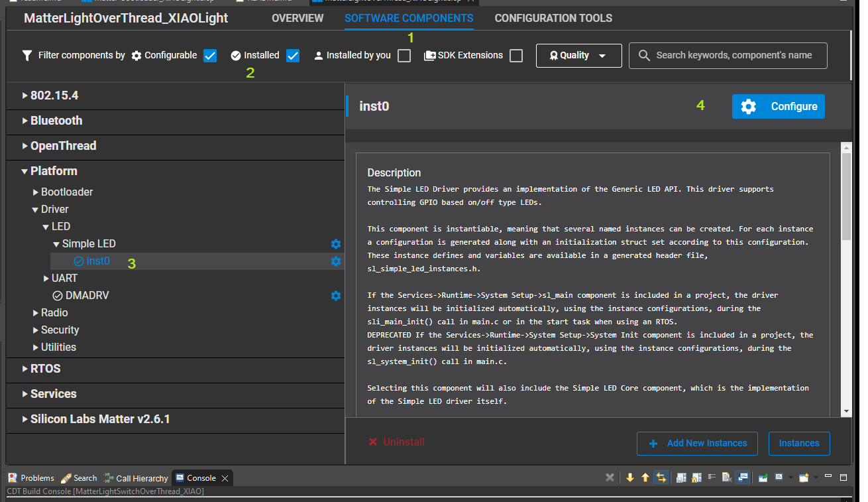
Task: Collapse the Driver node
Action: coord(36,210)
